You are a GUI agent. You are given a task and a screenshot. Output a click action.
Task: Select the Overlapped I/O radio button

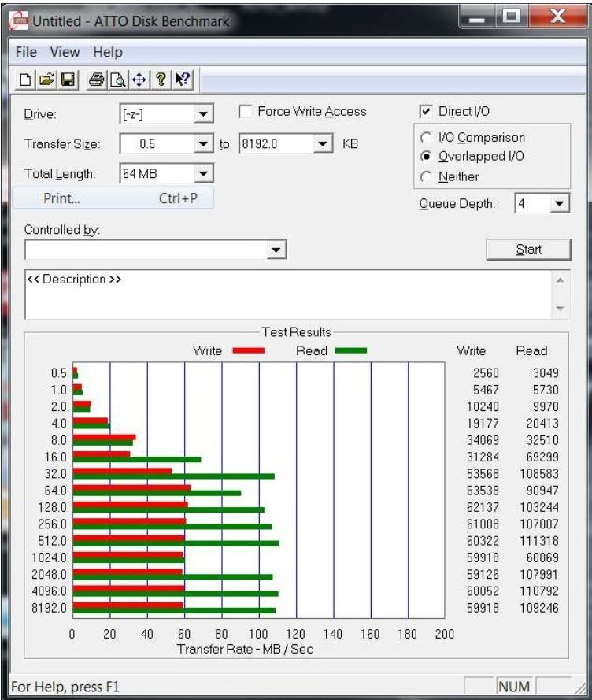(x=426, y=156)
